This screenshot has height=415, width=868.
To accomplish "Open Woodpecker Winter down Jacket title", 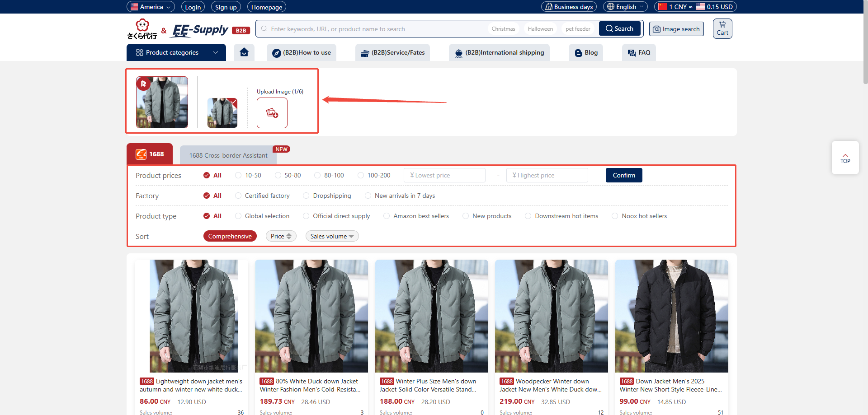I will [551, 385].
